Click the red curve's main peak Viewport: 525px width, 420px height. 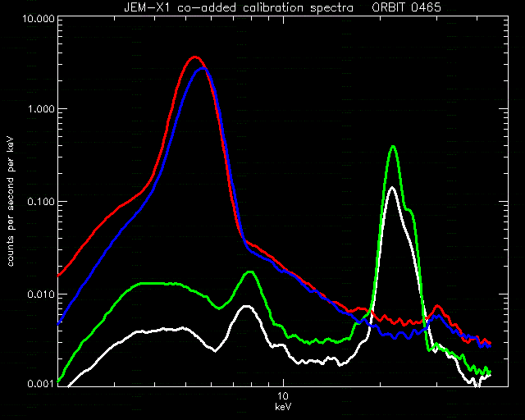[x=195, y=57]
